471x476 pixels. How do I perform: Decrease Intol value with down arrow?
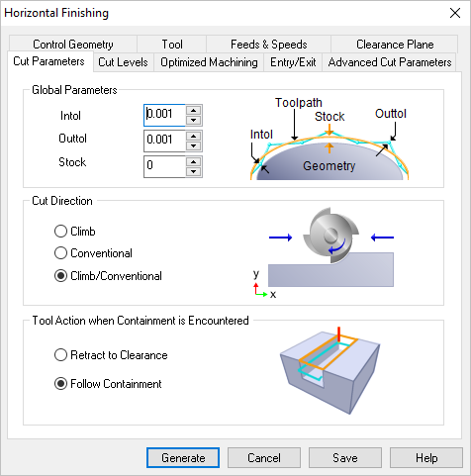tap(194, 121)
